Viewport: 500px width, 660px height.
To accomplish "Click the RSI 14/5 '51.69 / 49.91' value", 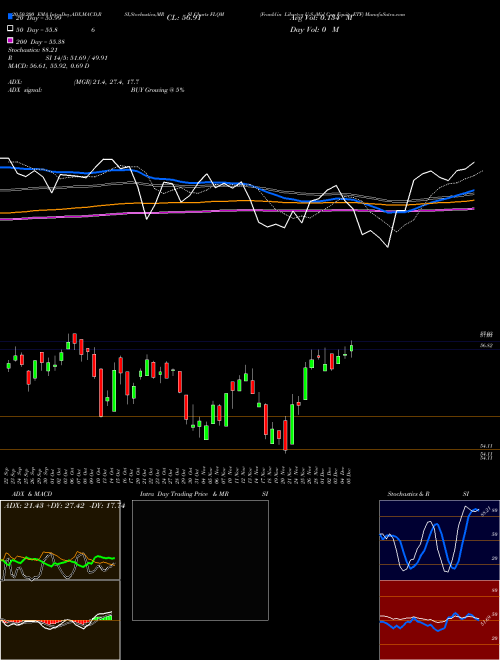I will pyautogui.click(x=86, y=58).
